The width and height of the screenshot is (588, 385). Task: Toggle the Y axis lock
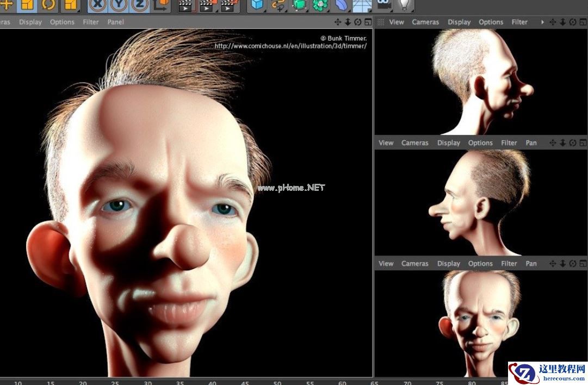[x=119, y=5]
